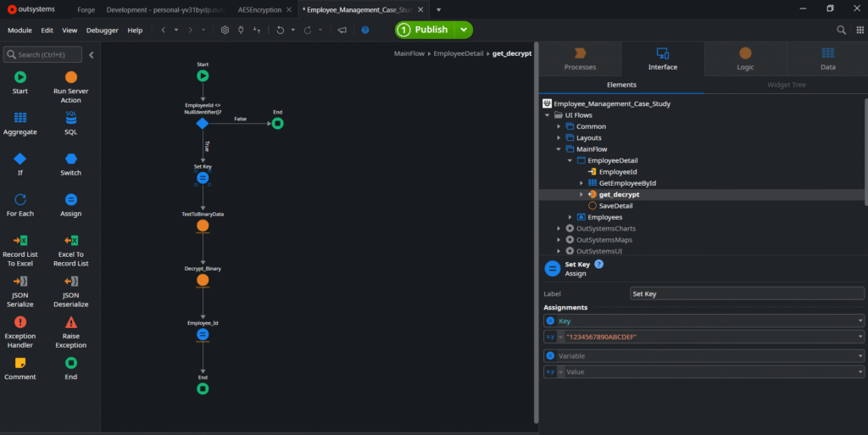Screen dimensions: 868x435
Task: Open the tab overflow dropdown arrow
Action: pos(438,10)
